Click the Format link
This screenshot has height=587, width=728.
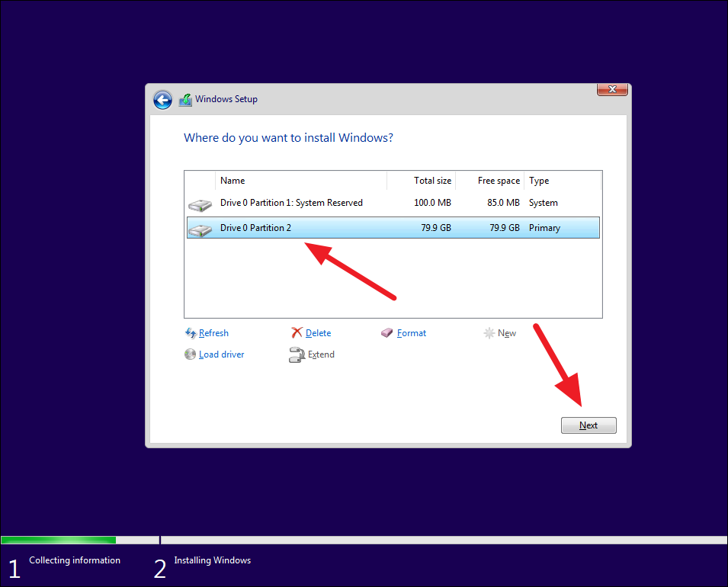click(412, 333)
